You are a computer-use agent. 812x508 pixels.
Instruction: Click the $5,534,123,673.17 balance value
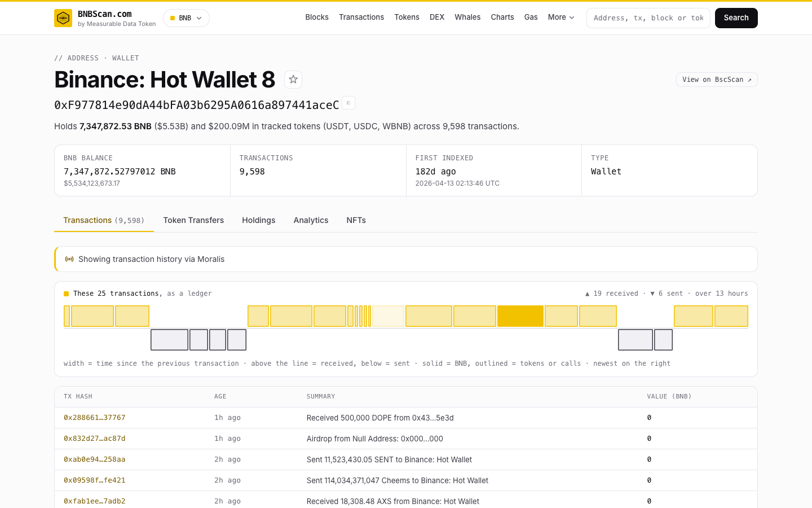click(x=92, y=183)
